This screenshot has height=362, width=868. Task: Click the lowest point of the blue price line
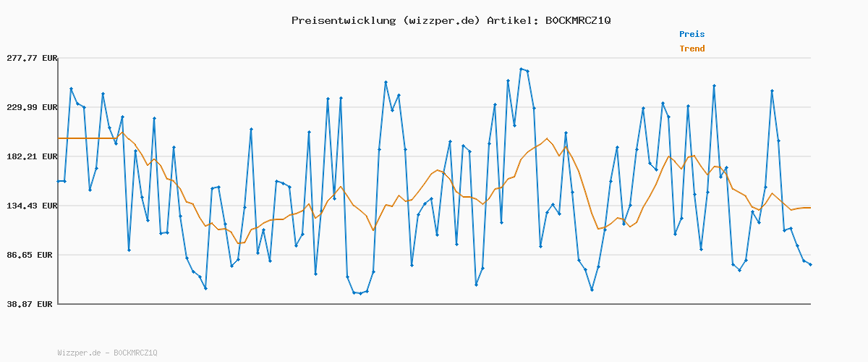(x=360, y=293)
